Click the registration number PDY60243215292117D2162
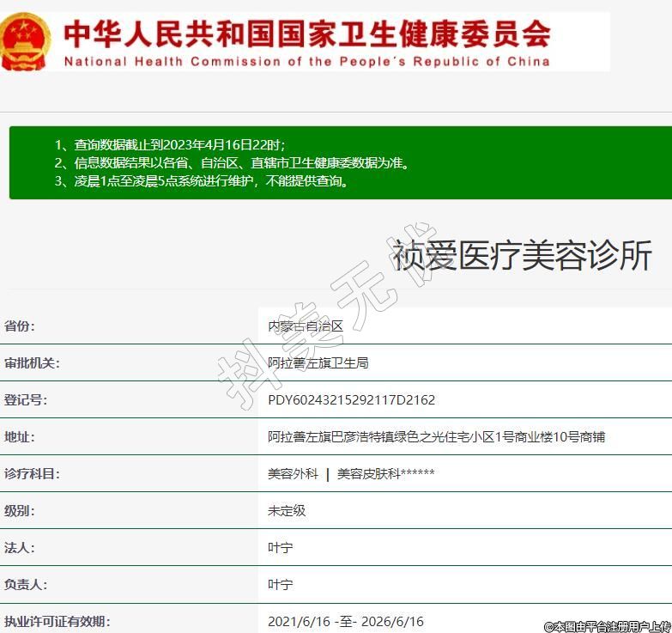672x633 pixels. point(351,400)
